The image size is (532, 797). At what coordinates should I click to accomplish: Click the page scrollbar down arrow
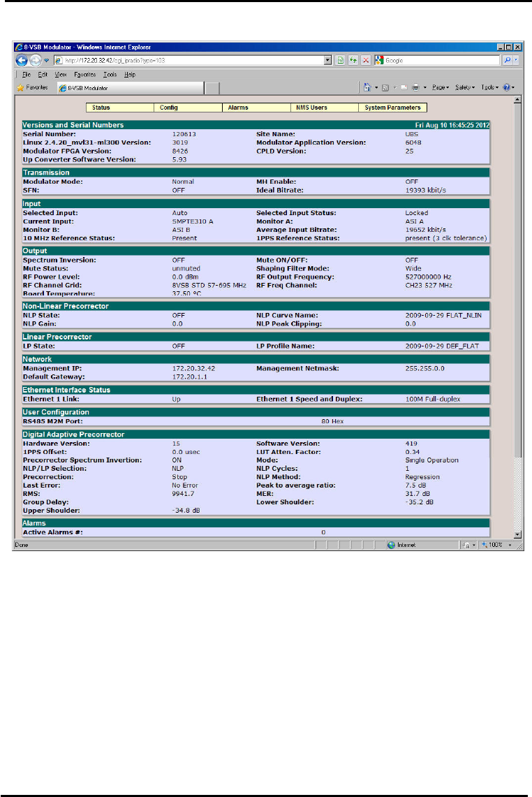pos(518,535)
